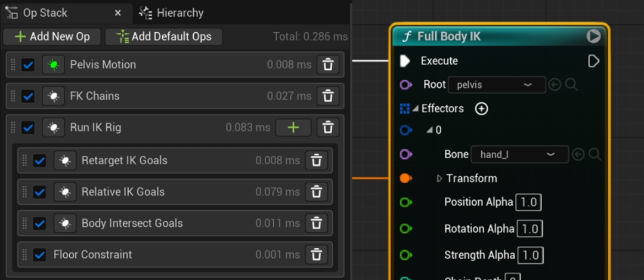Disable the Run IK Rig checkbox
Image resolution: width=644 pixels, height=280 pixels.
click(28, 127)
